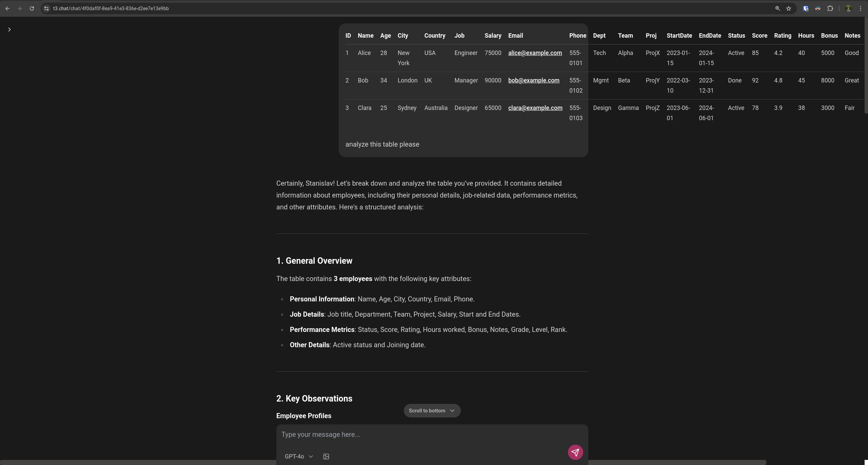Click the vertical page scrollbar thumb
868x465 pixels.
[x=866, y=64]
